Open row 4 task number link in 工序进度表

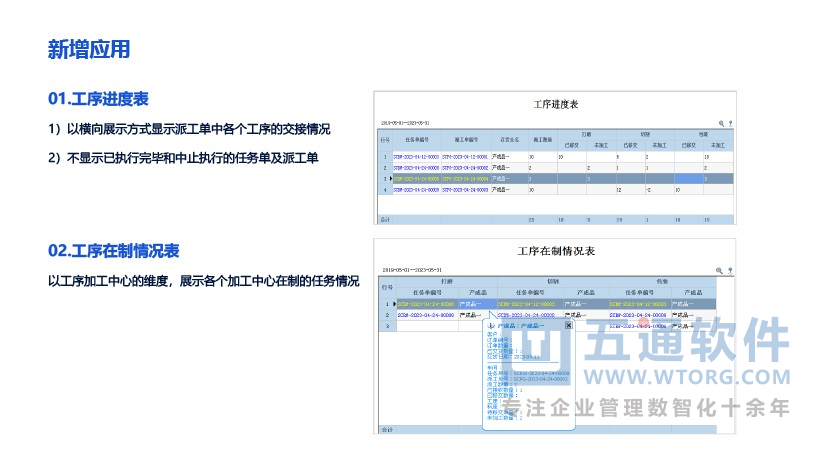tap(416, 190)
